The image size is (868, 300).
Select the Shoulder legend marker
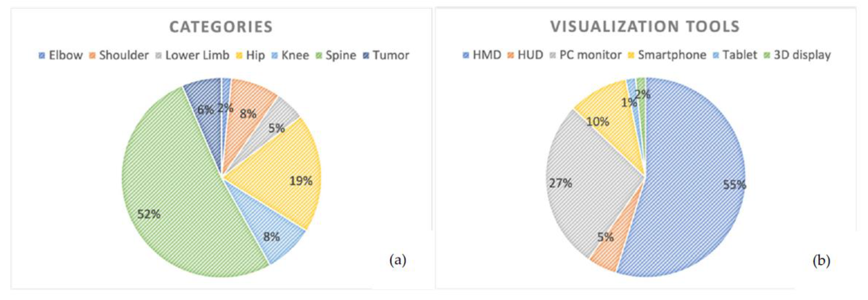click(x=92, y=55)
